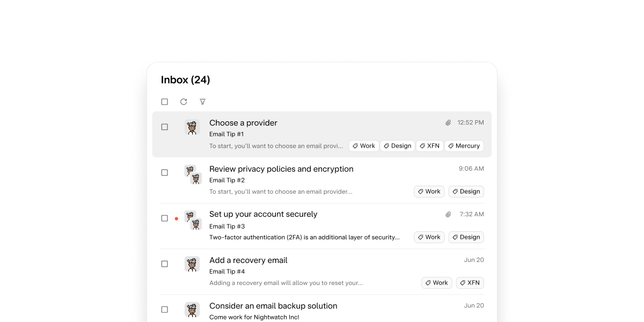644x322 pixels.
Task: Click the unread dot on Set up your account securely
Action: 177,219
